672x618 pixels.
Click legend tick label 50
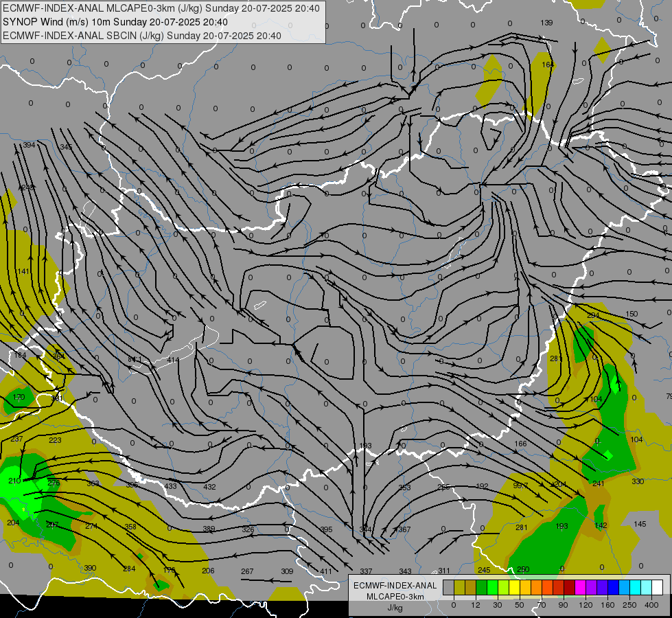click(x=519, y=605)
